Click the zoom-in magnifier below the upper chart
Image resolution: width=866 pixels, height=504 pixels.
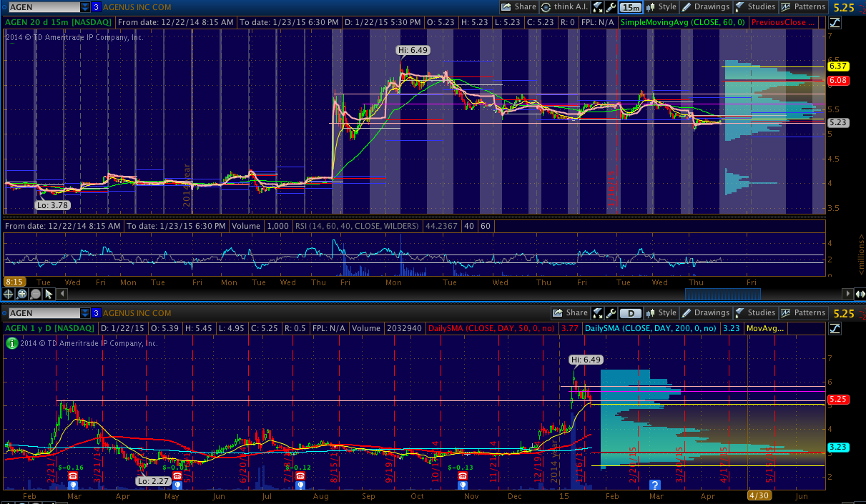click(22, 294)
